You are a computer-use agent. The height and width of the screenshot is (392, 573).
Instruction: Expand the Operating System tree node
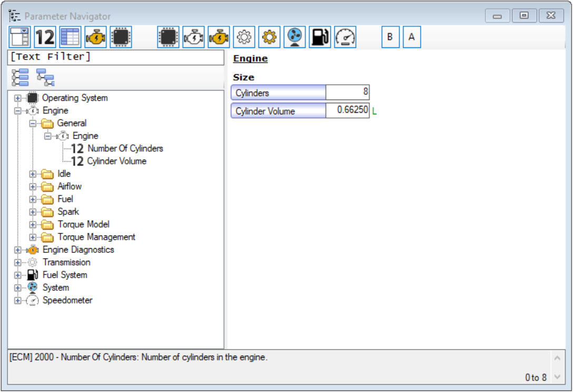(18, 98)
